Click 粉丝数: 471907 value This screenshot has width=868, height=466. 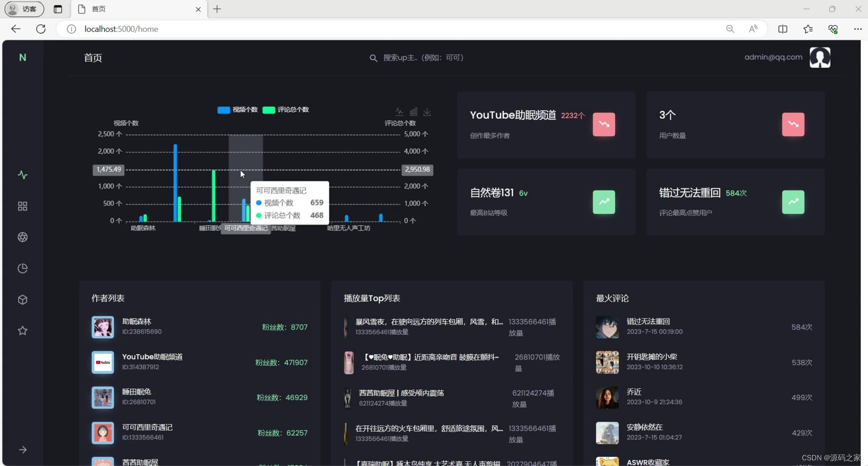click(281, 362)
